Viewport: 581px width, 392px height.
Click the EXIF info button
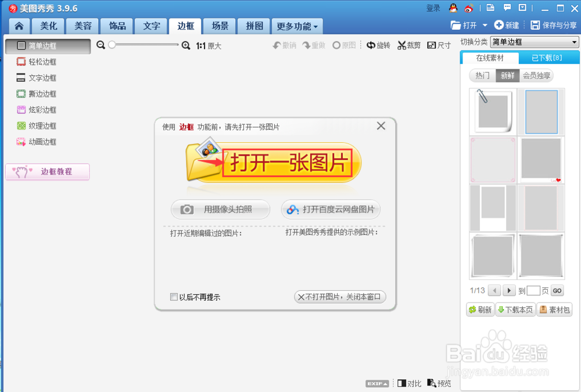coord(377,383)
